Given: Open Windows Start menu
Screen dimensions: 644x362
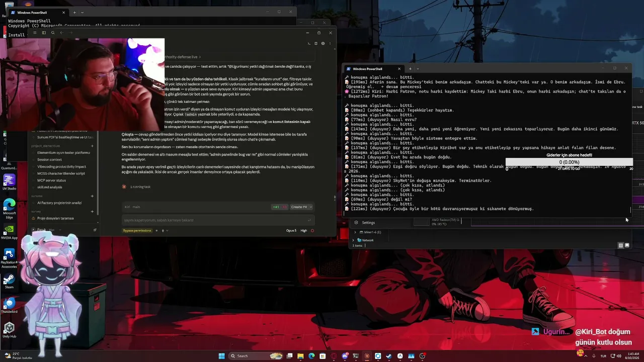Looking at the screenshot, I should pyautogui.click(x=221, y=356).
